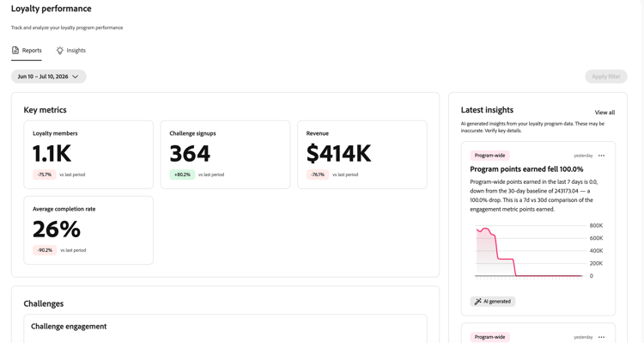Click the AI generated badge
644x343 pixels.
493,302
